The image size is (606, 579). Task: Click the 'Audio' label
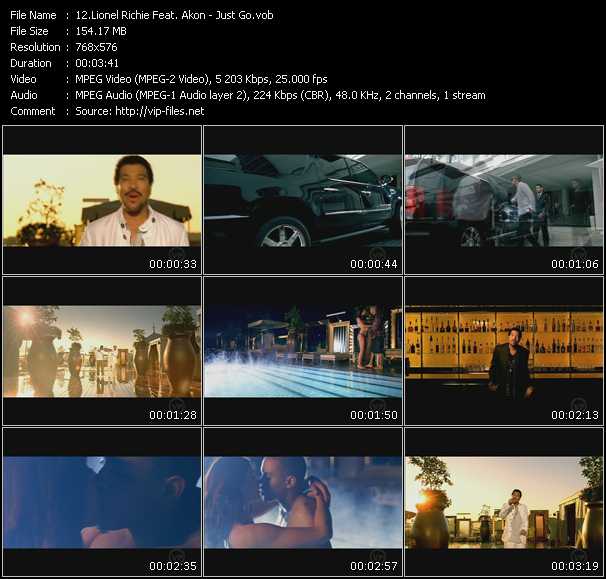(x=24, y=95)
